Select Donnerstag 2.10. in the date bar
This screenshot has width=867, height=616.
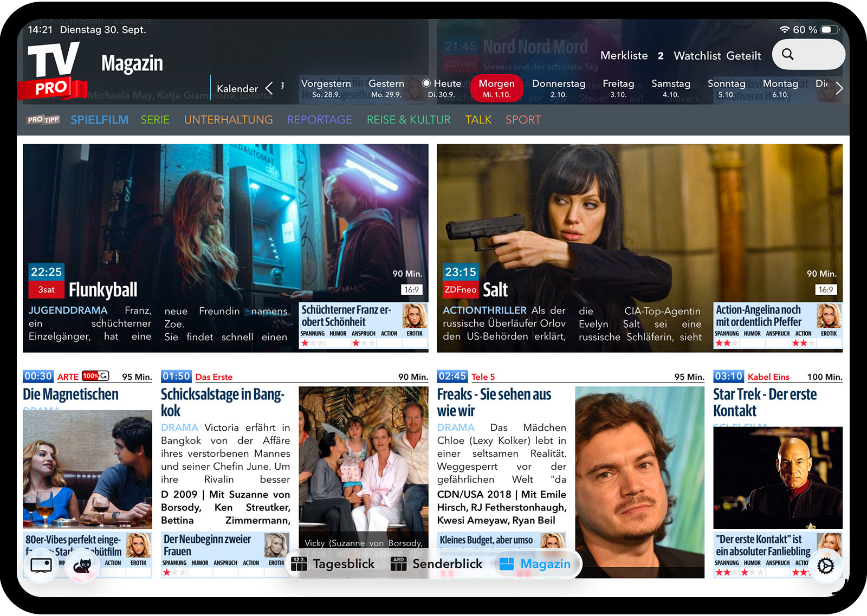[558, 88]
